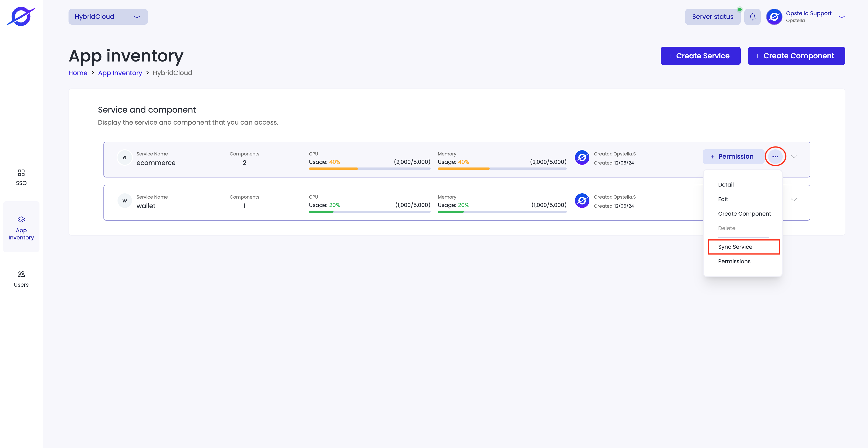The width and height of the screenshot is (868, 448).
Task: Click the Opstella logo in the sidebar
Action: click(x=21, y=16)
